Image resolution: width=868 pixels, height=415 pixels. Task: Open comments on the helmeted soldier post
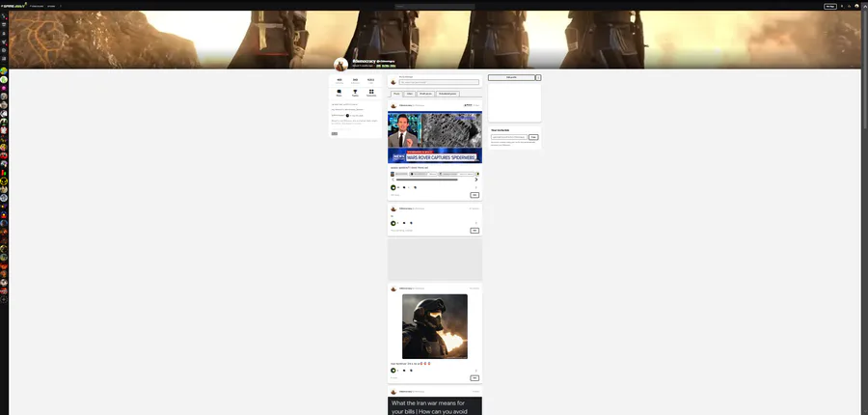(403, 370)
